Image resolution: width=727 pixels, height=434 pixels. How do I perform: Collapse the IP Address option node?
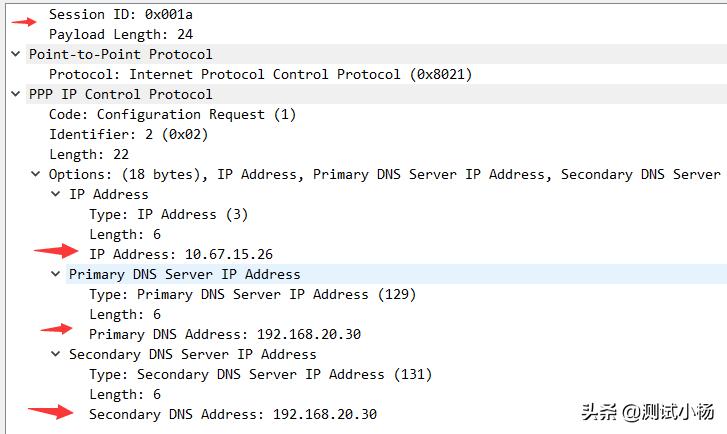tap(56, 194)
